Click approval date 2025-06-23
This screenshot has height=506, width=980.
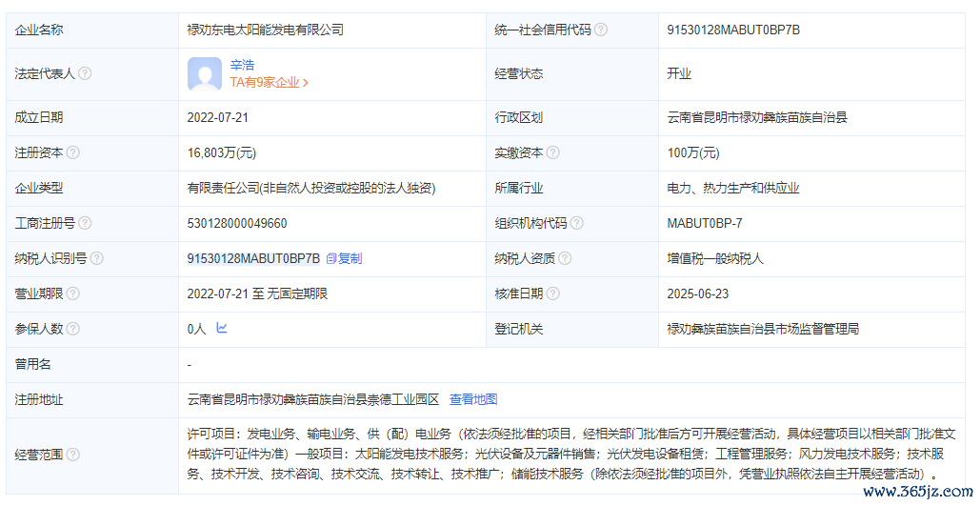coord(697,293)
